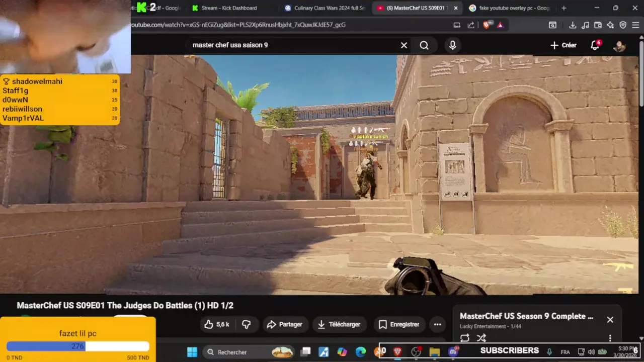Open Task View on the taskbar

(x=305, y=352)
